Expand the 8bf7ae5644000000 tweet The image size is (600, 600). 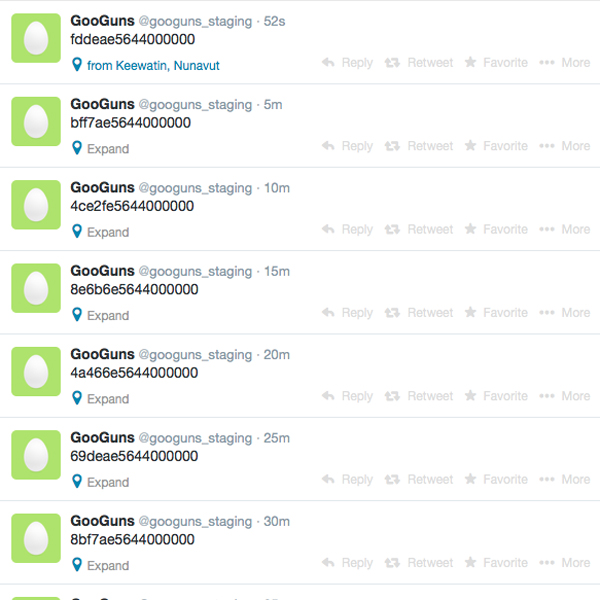click(108, 565)
